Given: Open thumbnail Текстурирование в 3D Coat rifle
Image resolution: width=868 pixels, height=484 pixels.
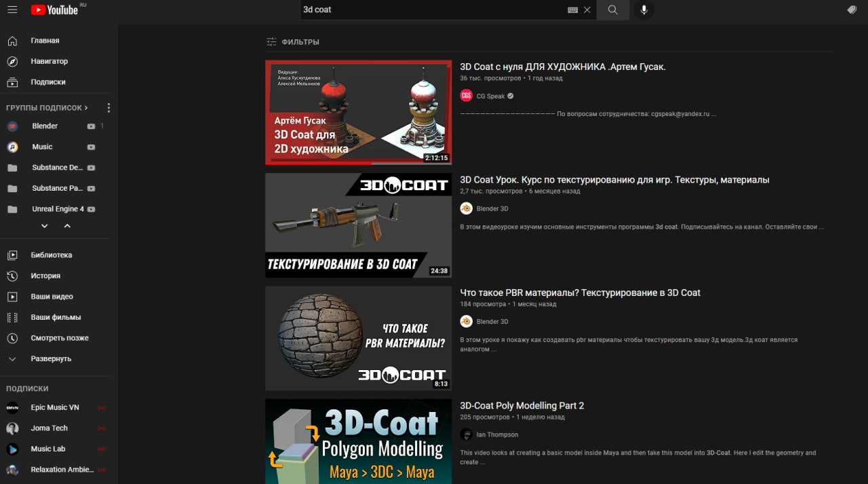Looking at the screenshot, I should coord(358,225).
